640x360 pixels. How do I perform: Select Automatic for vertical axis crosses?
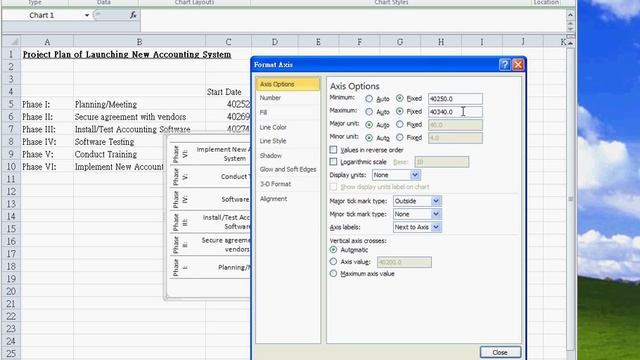point(333,249)
